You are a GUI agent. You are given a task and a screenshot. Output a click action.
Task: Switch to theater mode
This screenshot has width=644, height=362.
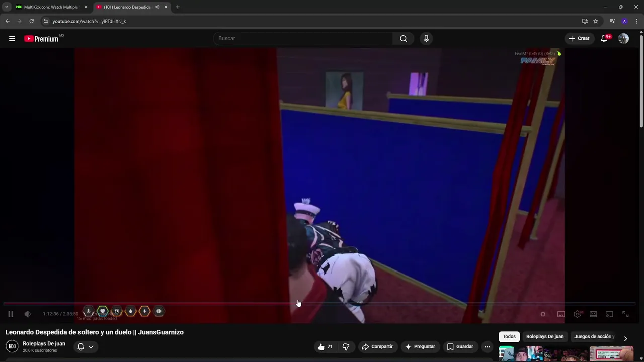[593, 314]
